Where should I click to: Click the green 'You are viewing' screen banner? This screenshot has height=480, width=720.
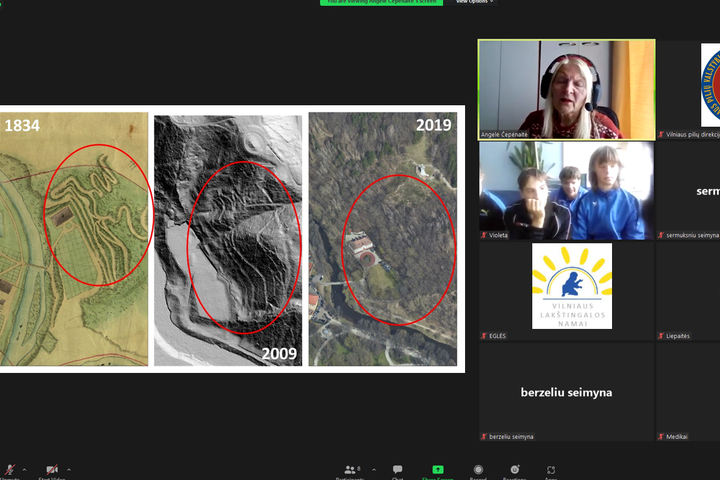[382, 2]
